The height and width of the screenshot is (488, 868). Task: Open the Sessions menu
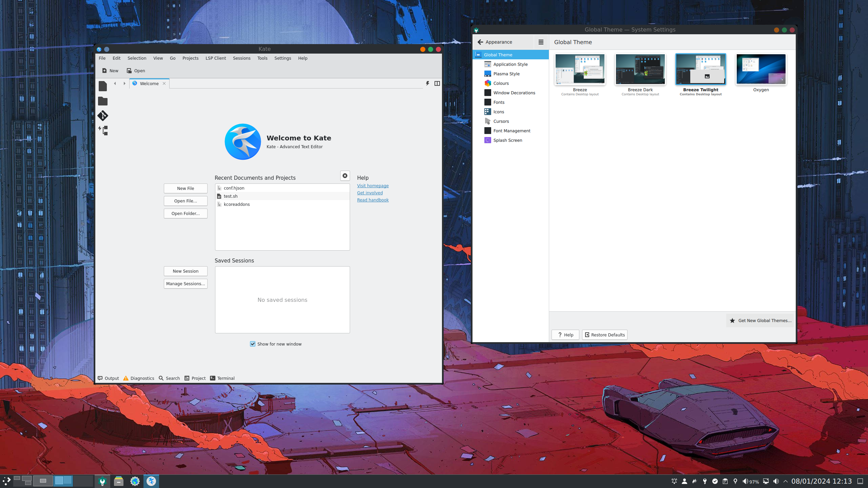tap(242, 58)
